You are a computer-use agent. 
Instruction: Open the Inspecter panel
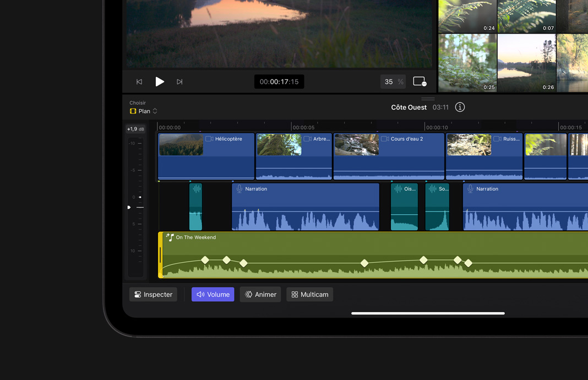click(x=153, y=294)
